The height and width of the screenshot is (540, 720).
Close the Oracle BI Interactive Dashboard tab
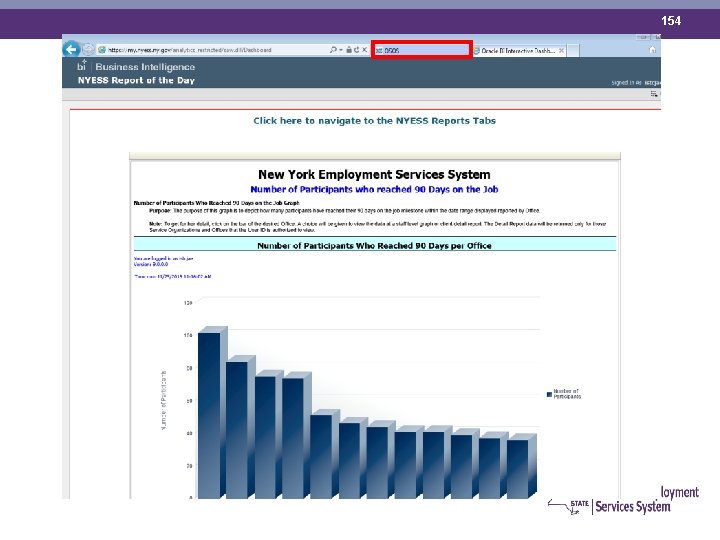562,51
